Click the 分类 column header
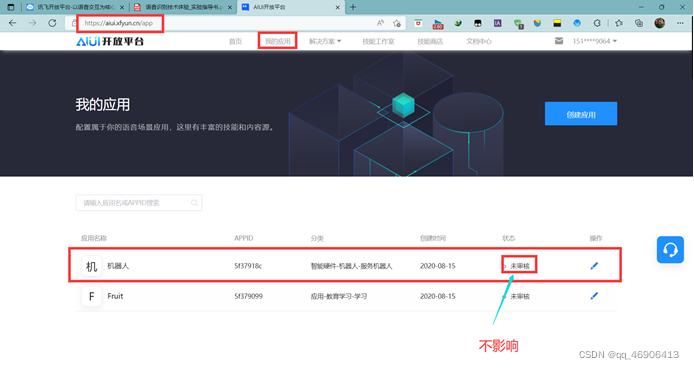 317,238
